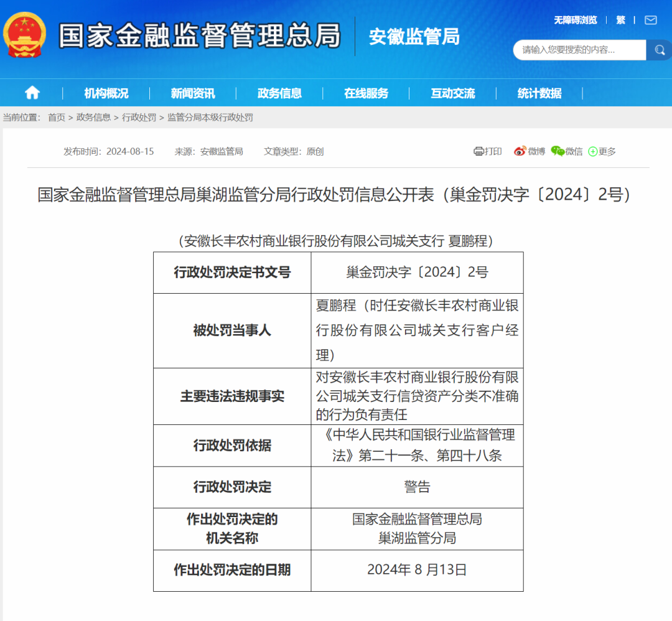The image size is (672, 621).
Task: Click the 主要违法违规事实 header cell
Action: [x=232, y=396]
